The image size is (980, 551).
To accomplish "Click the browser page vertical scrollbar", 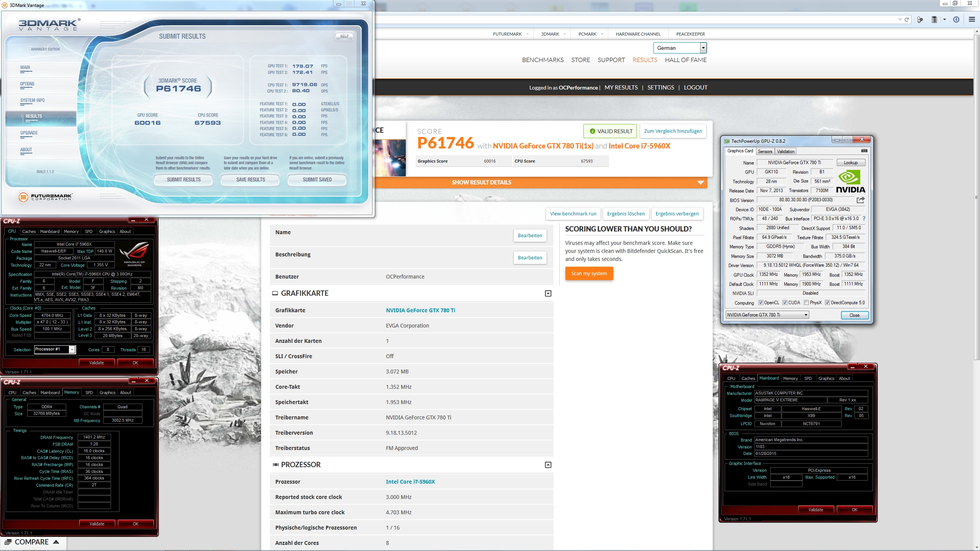I will pyautogui.click(x=977, y=198).
